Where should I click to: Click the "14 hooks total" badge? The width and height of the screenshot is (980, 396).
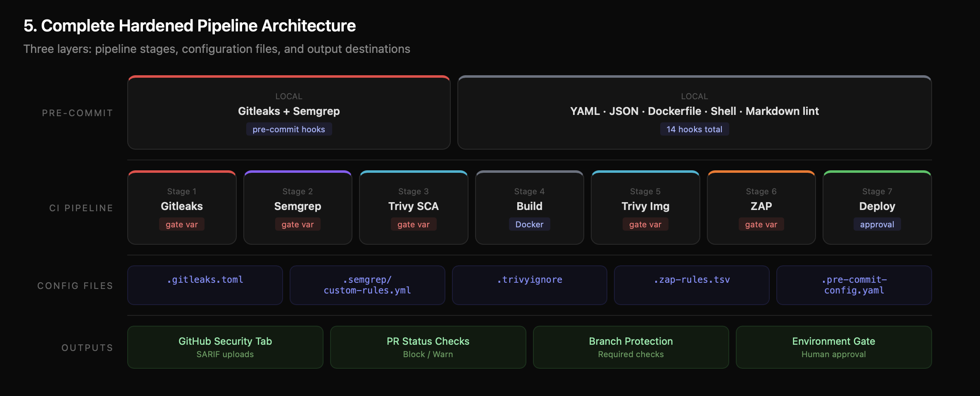pyautogui.click(x=694, y=129)
